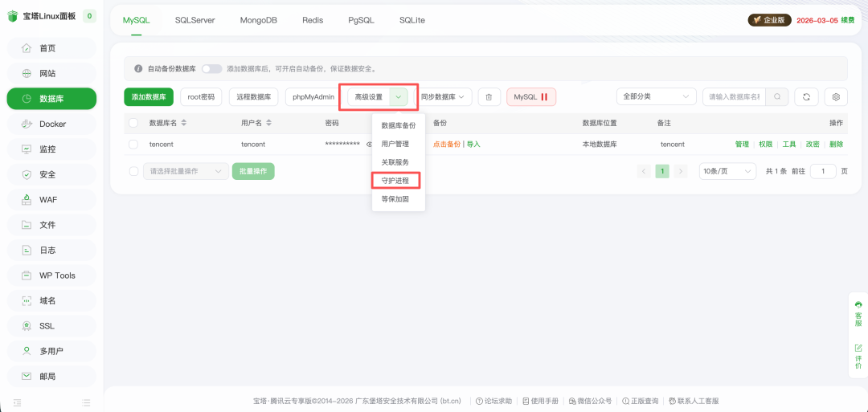Screen dimensions: 868x412
Task: Collapse the sidebar using bottom-left icon
Action: (x=17, y=402)
